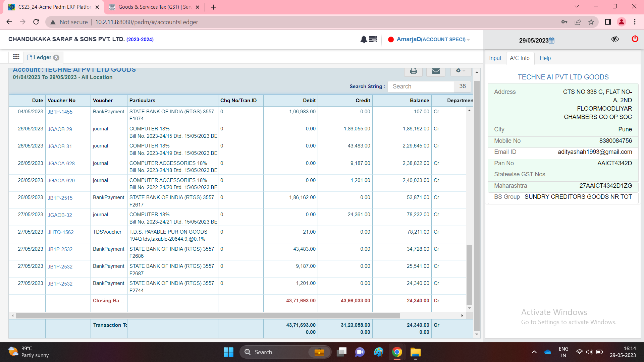This screenshot has width=644, height=362.
Task: Click the OneDrive cloud tray icon
Action: coord(548,352)
